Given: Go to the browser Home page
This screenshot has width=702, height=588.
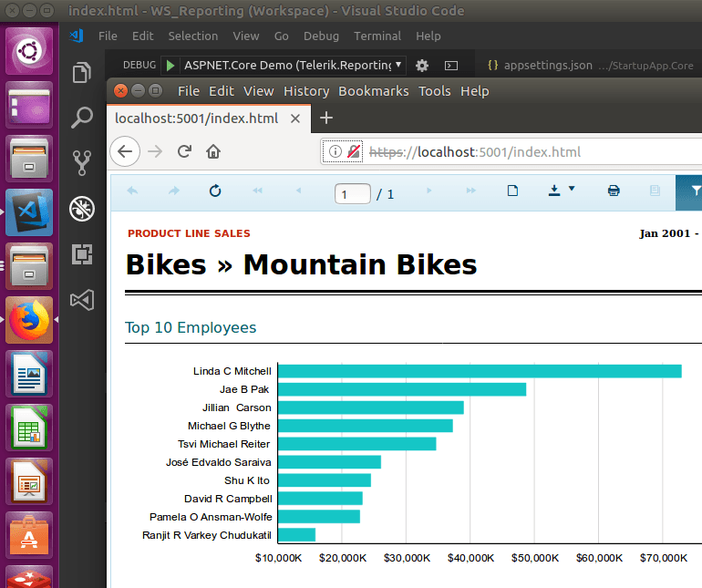Looking at the screenshot, I should (x=213, y=151).
